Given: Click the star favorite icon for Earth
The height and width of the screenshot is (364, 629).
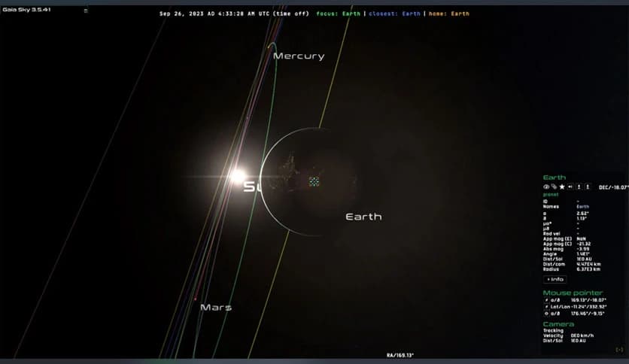Looking at the screenshot, I should pyautogui.click(x=562, y=187).
